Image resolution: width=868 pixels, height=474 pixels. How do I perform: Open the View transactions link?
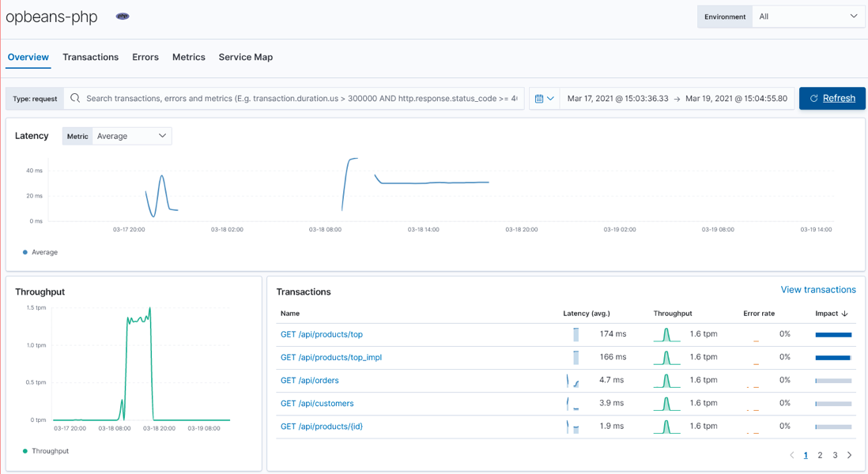(x=818, y=290)
